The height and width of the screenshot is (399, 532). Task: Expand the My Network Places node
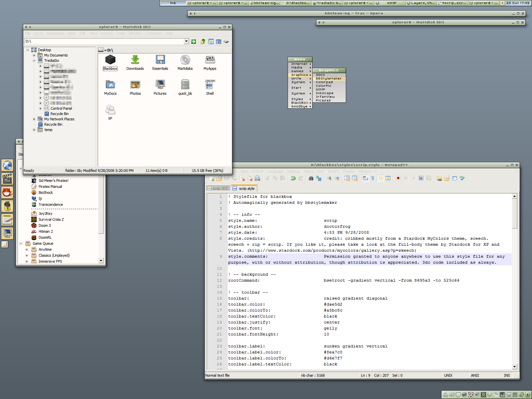tap(34, 119)
